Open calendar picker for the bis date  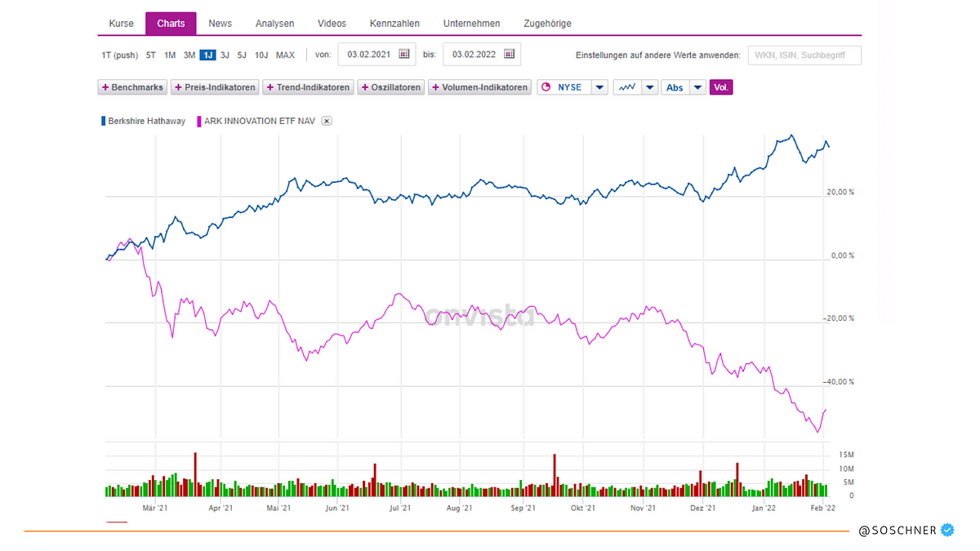[x=510, y=55]
